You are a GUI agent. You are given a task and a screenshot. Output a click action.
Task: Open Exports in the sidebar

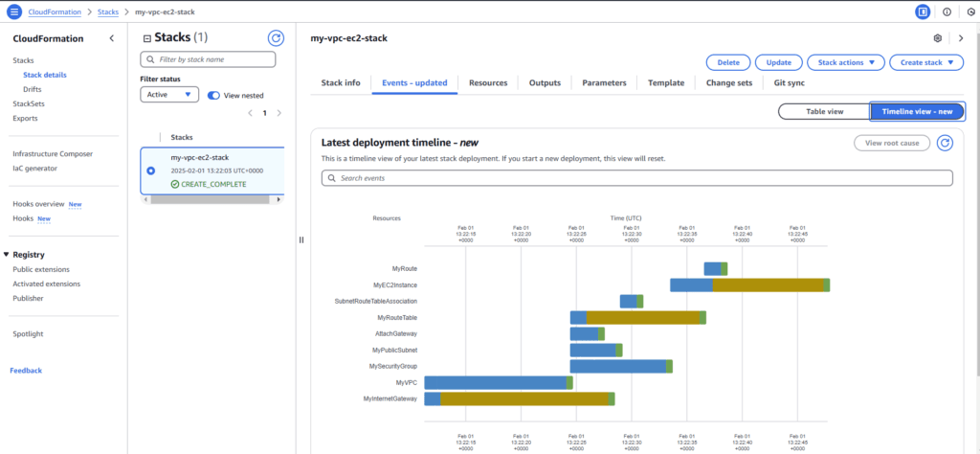pyautogui.click(x=25, y=118)
